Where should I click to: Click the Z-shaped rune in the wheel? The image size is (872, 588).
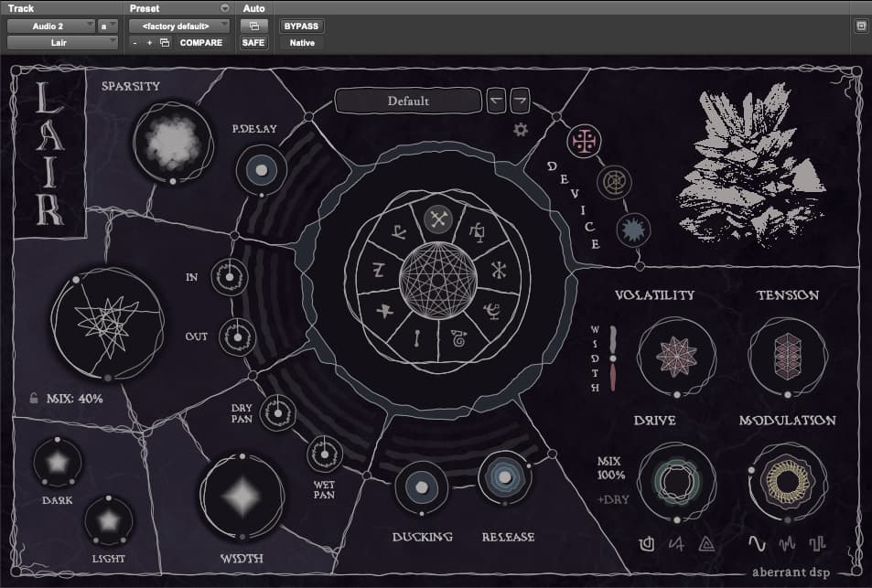378,270
